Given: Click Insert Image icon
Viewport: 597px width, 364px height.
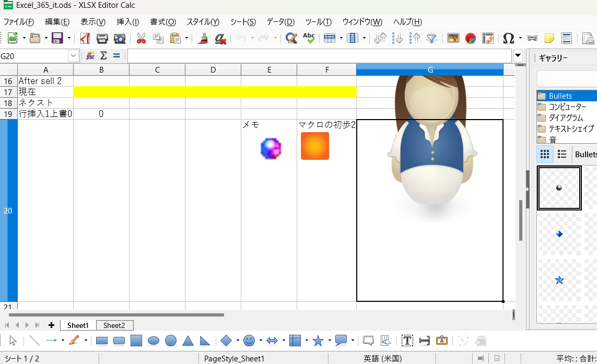Looking at the screenshot, I should click(x=453, y=38).
